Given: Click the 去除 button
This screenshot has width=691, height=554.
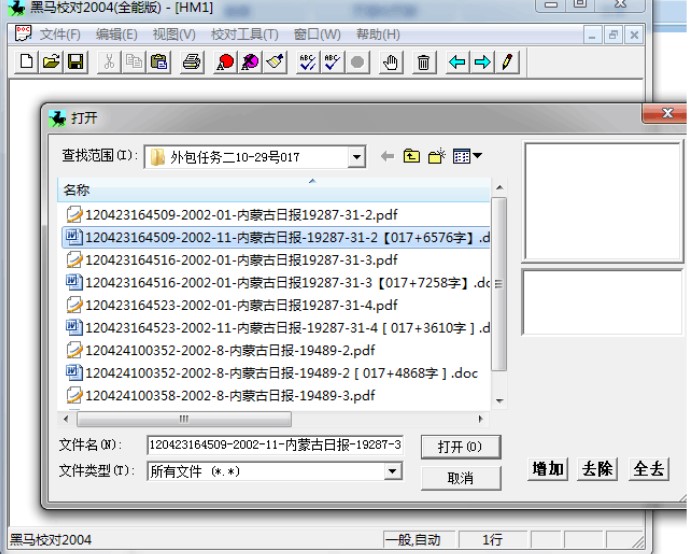Looking at the screenshot, I should (597, 468).
